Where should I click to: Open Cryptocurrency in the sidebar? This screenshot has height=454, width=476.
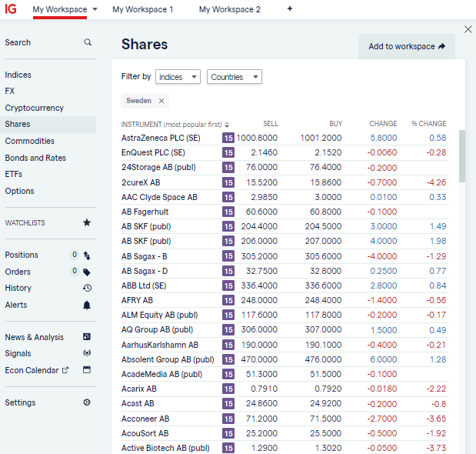(x=35, y=108)
